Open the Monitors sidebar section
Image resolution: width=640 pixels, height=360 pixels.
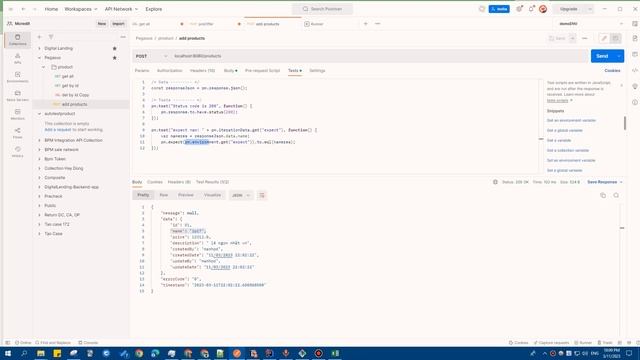(18, 114)
